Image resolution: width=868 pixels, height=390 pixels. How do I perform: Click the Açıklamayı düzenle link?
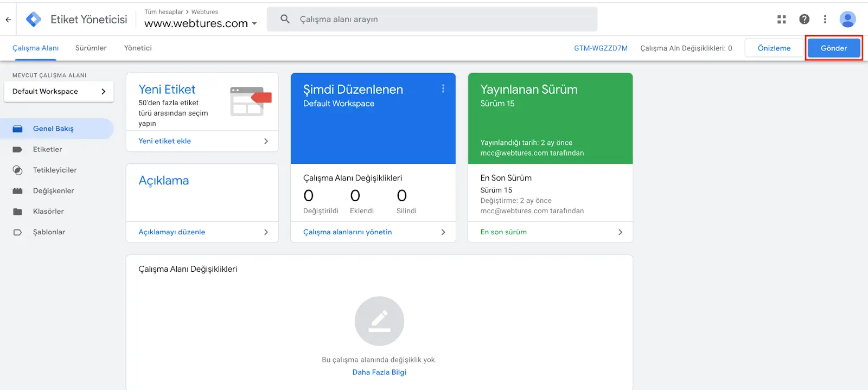click(172, 232)
